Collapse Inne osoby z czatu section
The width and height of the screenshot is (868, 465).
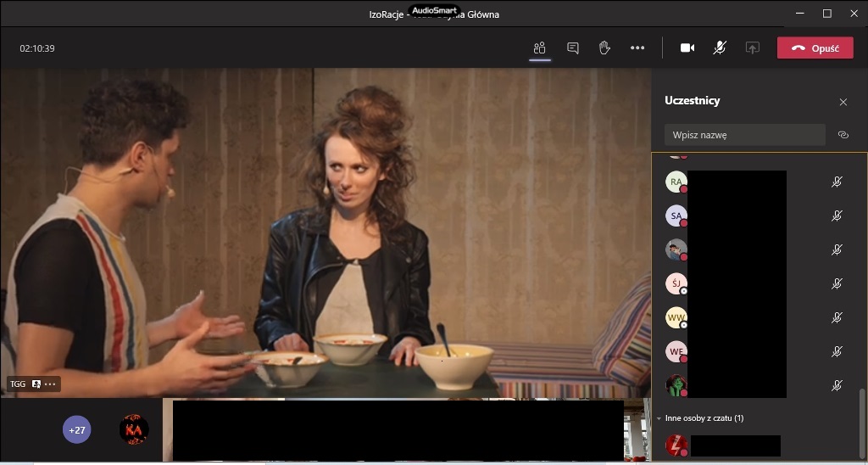click(x=659, y=418)
